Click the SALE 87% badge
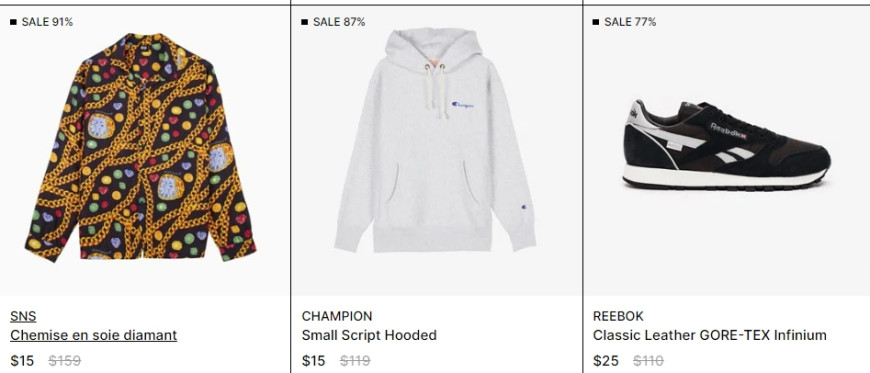This screenshot has height=373, width=870. (339, 22)
